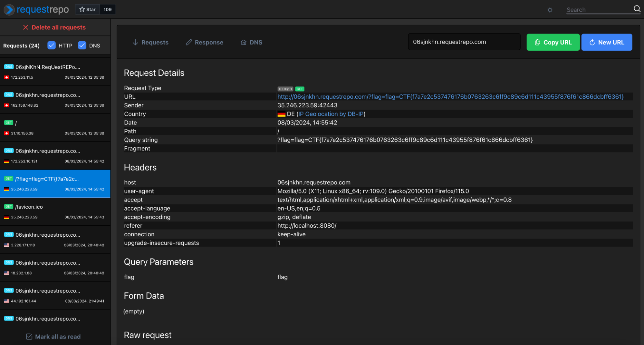The image size is (644, 345).
Task: Uncheck the HTTP filter checkbox
Action: [52, 45]
